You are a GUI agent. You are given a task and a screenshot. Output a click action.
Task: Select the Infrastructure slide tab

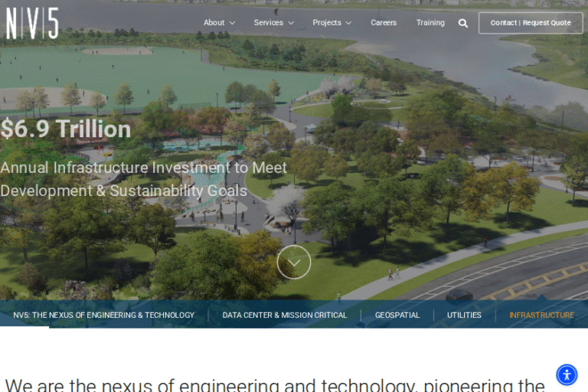click(x=541, y=315)
